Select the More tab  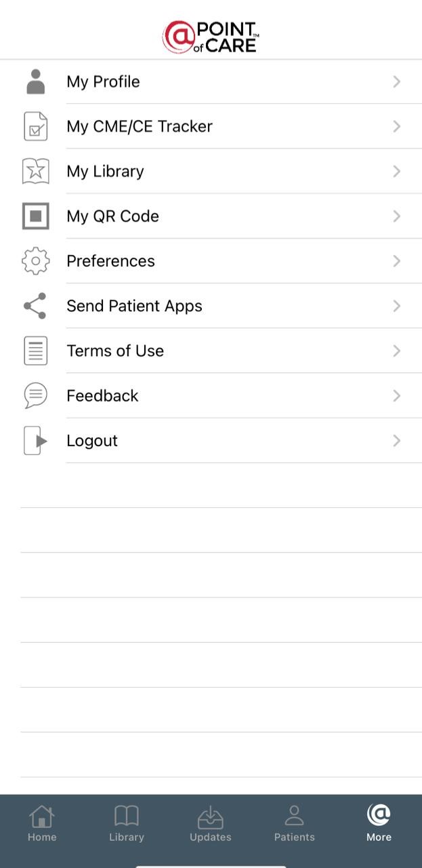pyautogui.click(x=379, y=823)
